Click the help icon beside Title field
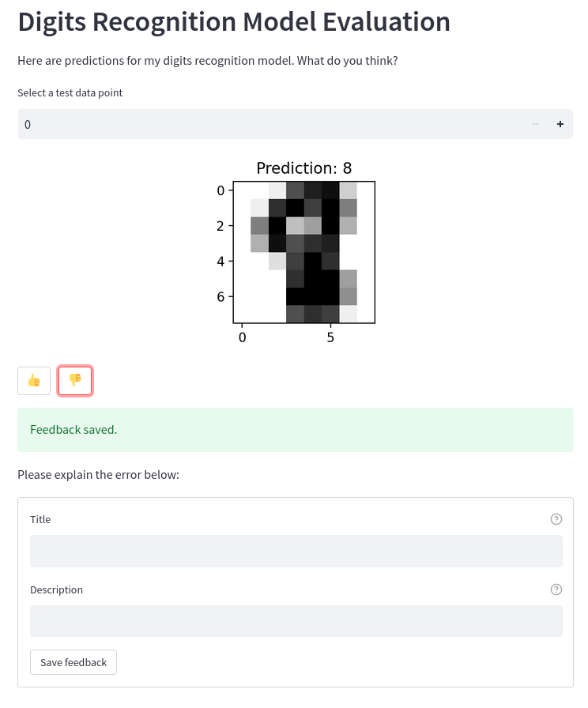Screen dimensions: 588x708 tap(556, 519)
